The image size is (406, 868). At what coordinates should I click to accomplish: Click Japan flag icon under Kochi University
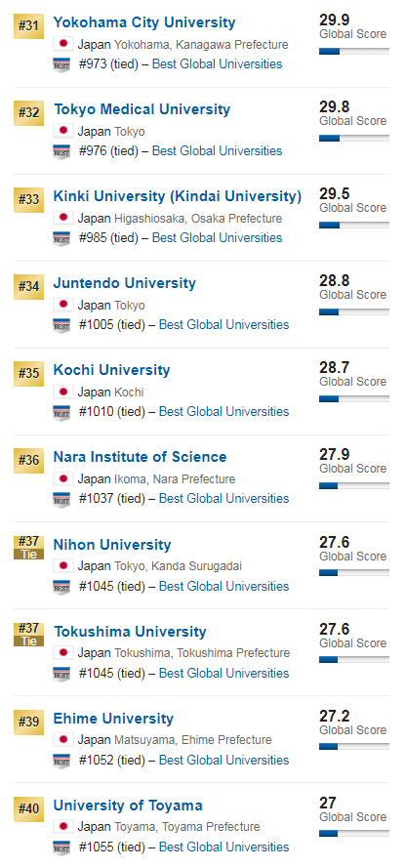pos(63,392)
